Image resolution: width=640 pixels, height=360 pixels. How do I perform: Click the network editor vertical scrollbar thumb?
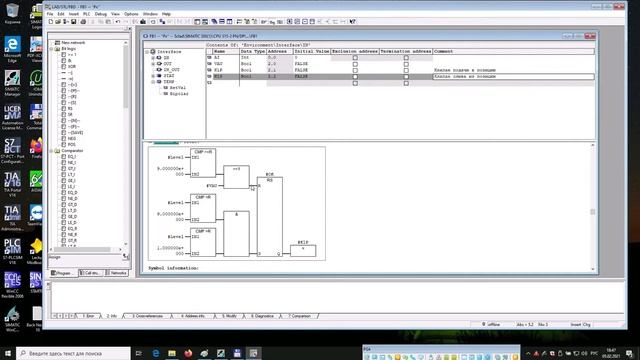point(593,211)
